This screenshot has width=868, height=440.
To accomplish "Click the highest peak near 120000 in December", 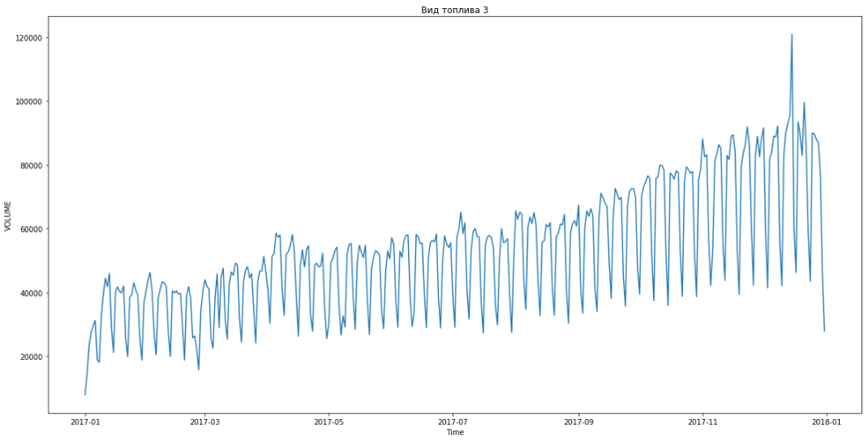I will [792, 34].
